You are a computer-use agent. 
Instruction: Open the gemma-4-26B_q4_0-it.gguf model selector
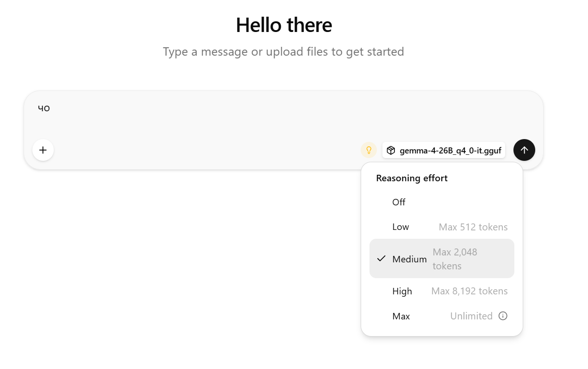[444, 150]
